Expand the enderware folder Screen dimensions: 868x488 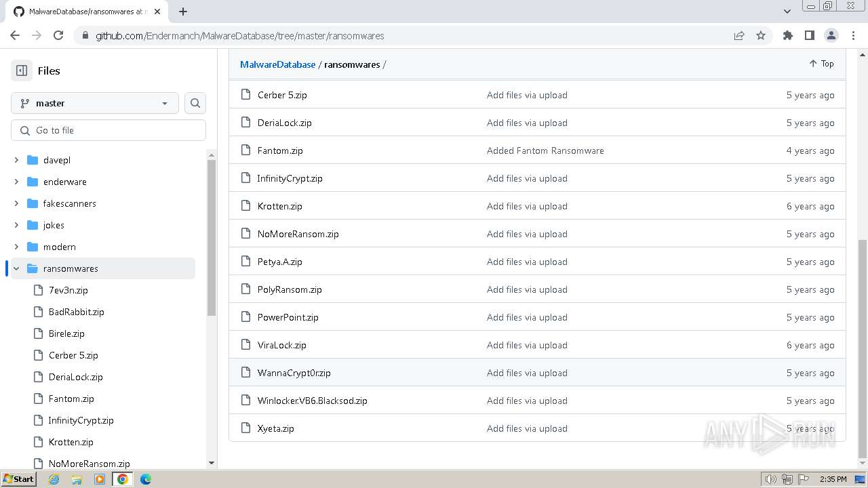(16, 182)
